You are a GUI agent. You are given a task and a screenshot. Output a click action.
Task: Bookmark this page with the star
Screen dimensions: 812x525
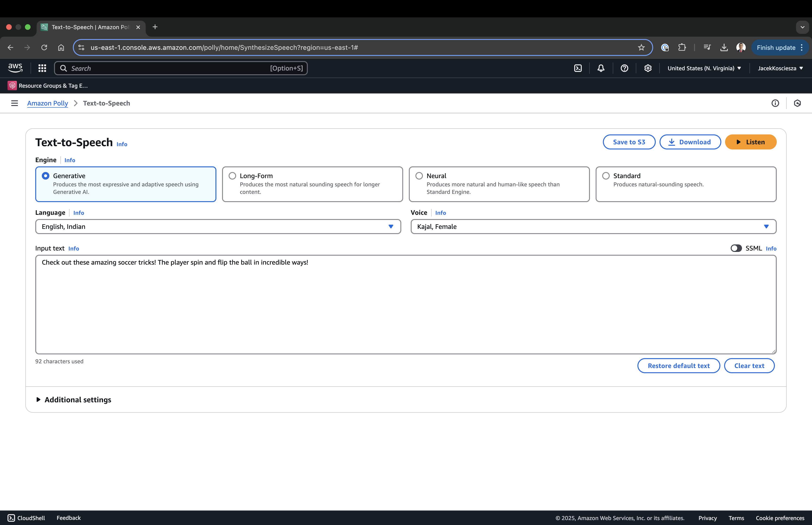pyautogui.click(x=641, y=47)
